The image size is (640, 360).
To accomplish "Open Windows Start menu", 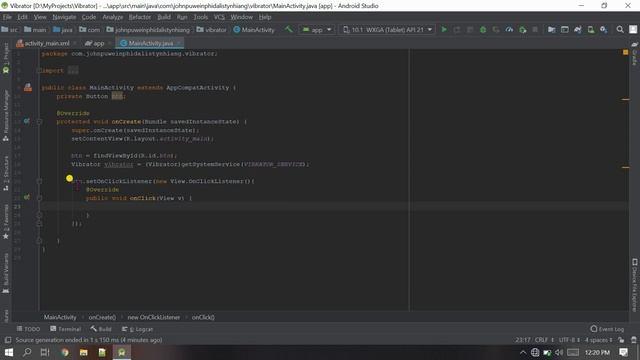I will click(x=9, y=352).
